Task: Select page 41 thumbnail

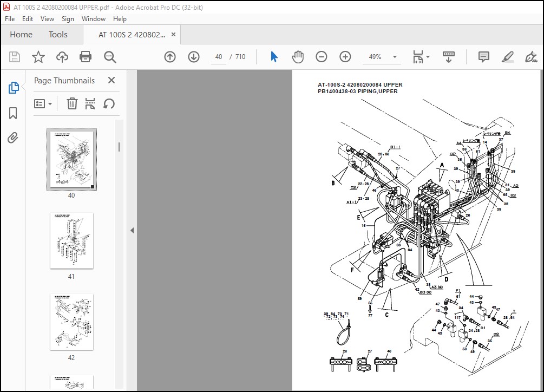Action: 72,241
